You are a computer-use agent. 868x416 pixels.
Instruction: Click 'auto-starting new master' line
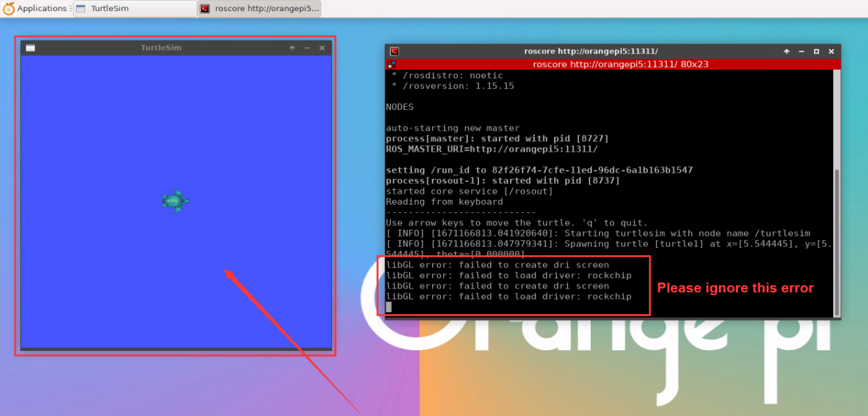453,128
